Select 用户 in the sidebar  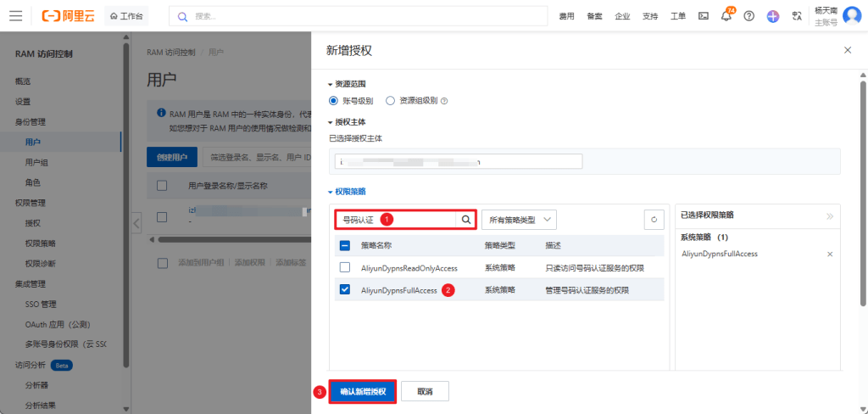click(33, 142)
